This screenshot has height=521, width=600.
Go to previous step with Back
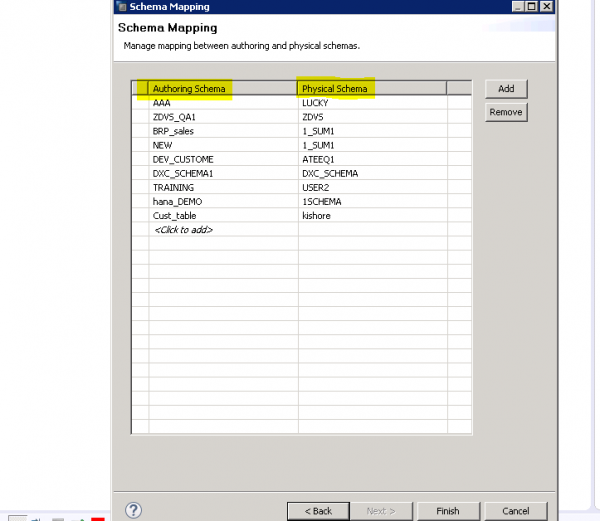point(318,511)
